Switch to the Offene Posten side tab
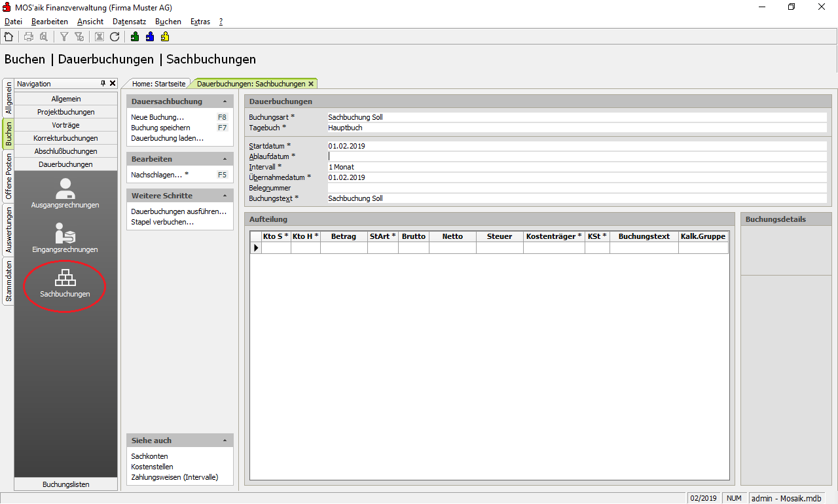838x504 pixels. click(9, 176)
